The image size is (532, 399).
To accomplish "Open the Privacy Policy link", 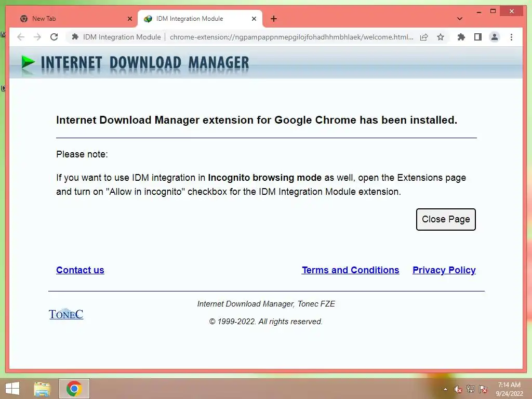I will (444, 270).
